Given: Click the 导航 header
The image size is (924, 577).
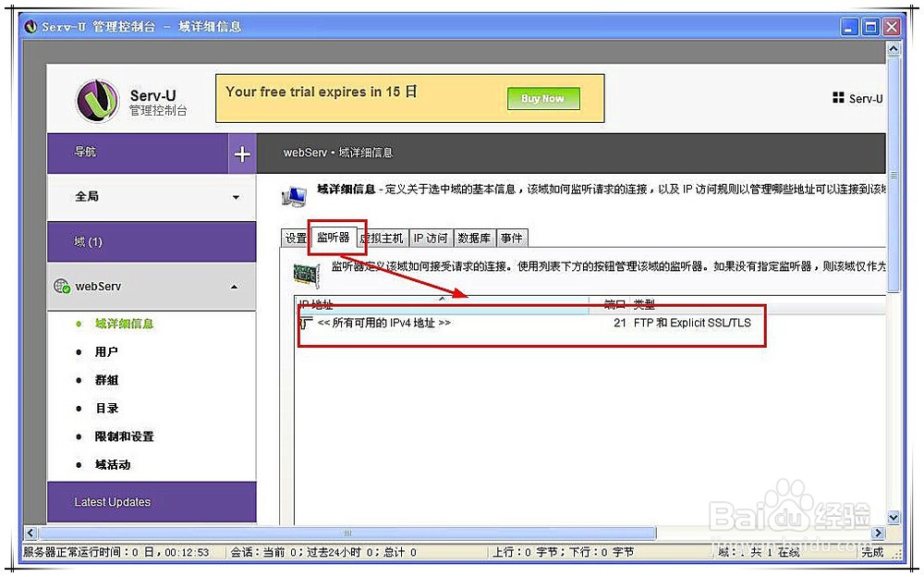Looking at the screenshot, I should [x=138, y=153].
